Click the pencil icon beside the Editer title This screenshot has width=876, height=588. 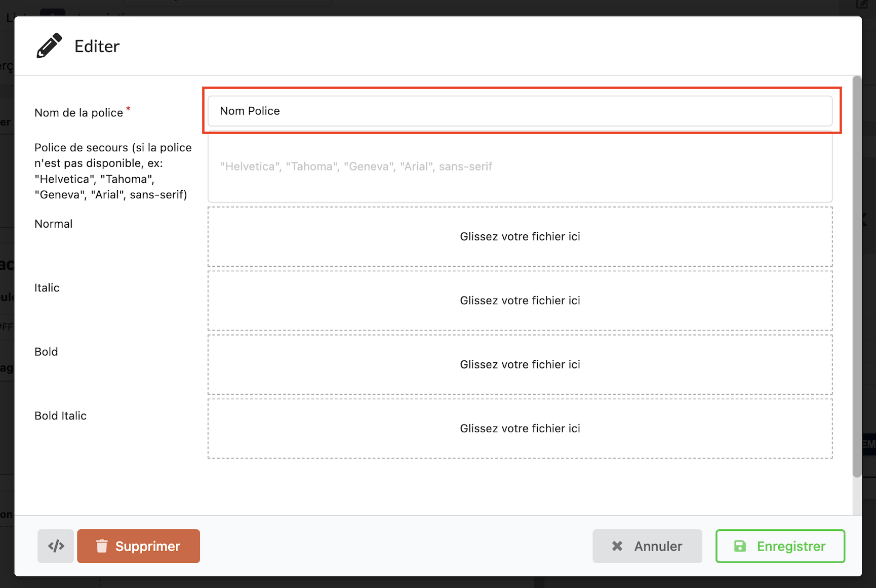49,46
